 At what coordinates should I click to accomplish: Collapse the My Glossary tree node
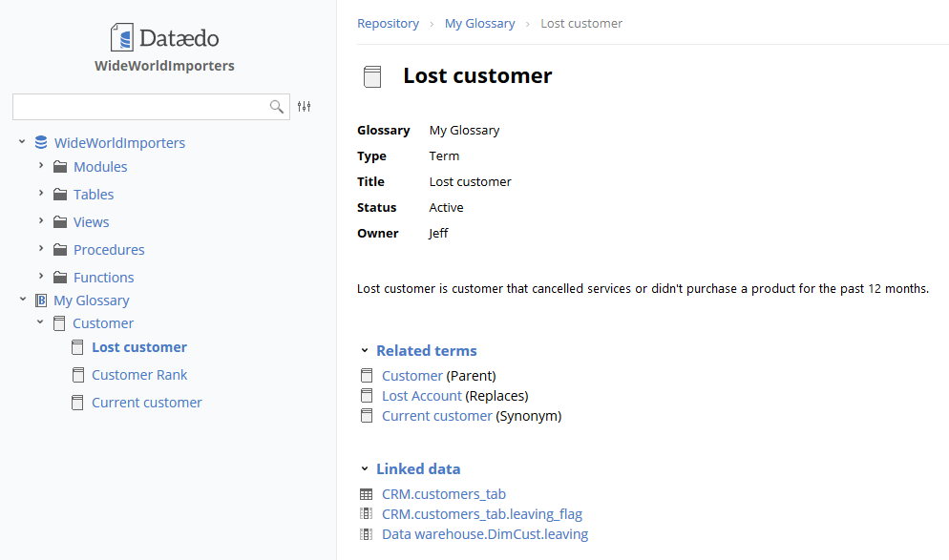tap(22, 301)
